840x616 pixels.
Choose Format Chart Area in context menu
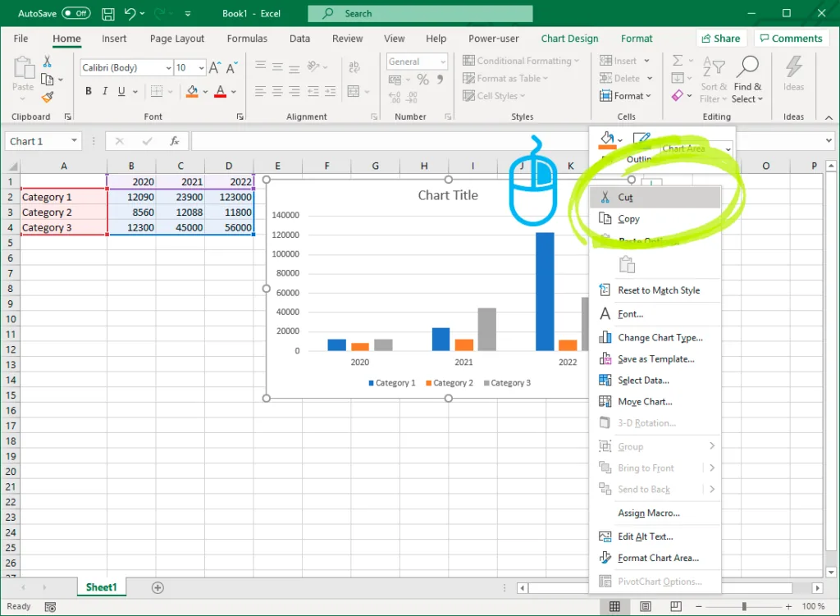click(655, 558)
